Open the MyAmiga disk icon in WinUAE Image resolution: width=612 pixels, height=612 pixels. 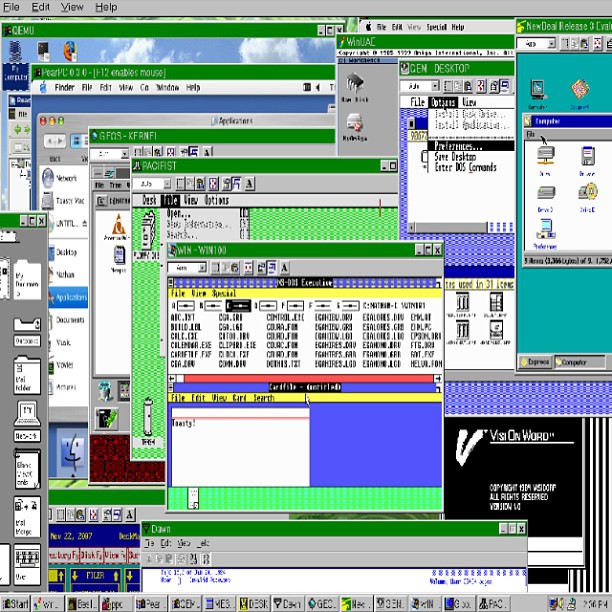355,122
